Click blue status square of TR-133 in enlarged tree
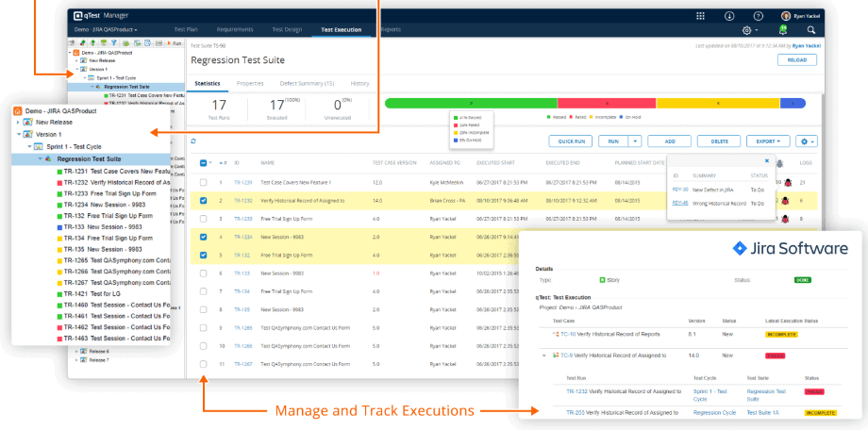The height and width of the screenshot is (430, 868). point(59,227)
